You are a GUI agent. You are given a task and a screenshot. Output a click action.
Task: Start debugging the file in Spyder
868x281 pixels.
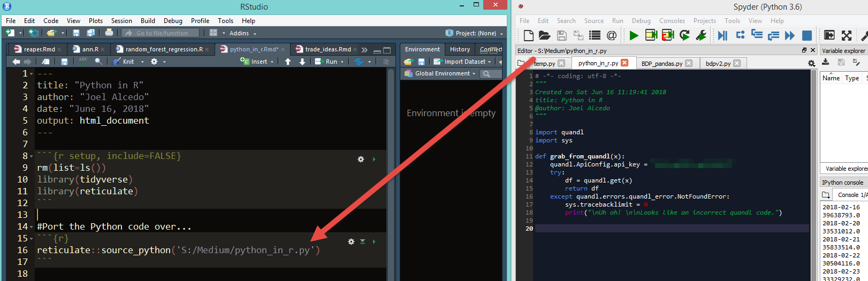tap(722, 35)
